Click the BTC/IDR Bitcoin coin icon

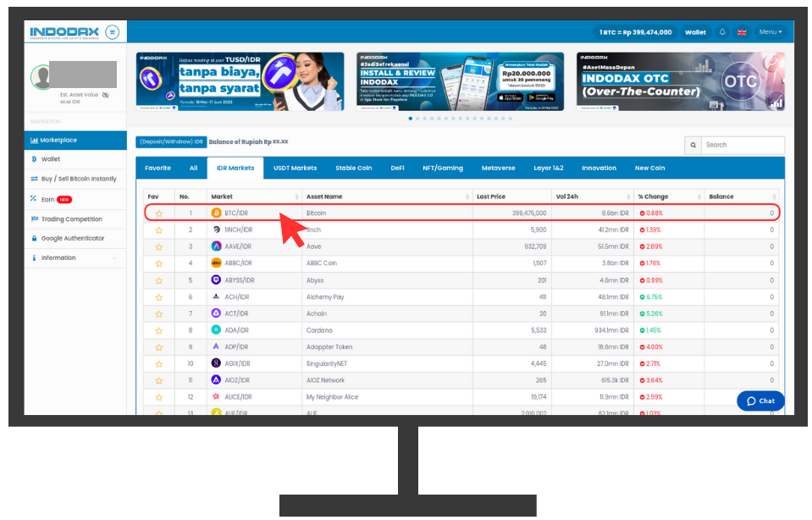click(x=217, y=213)
